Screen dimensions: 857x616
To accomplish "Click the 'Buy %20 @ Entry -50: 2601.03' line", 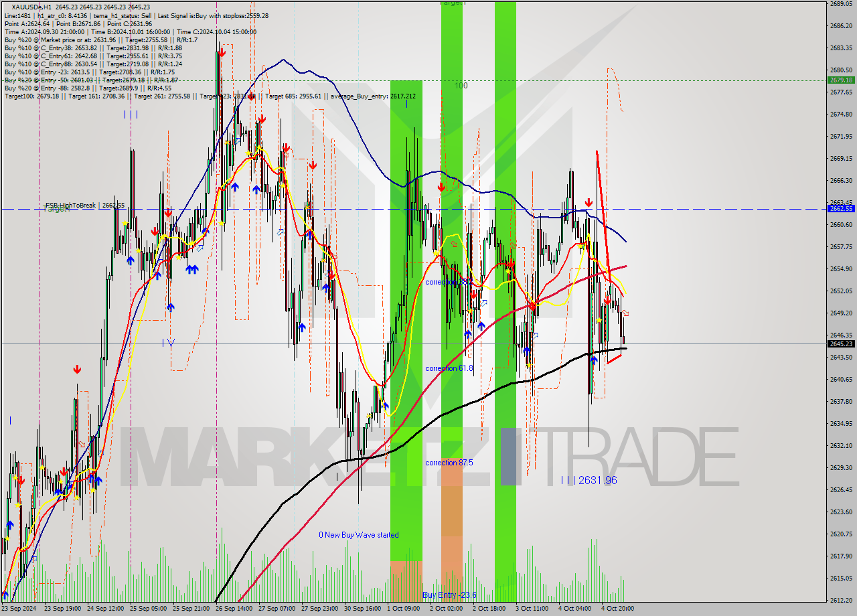I will [x=91, y=80].
